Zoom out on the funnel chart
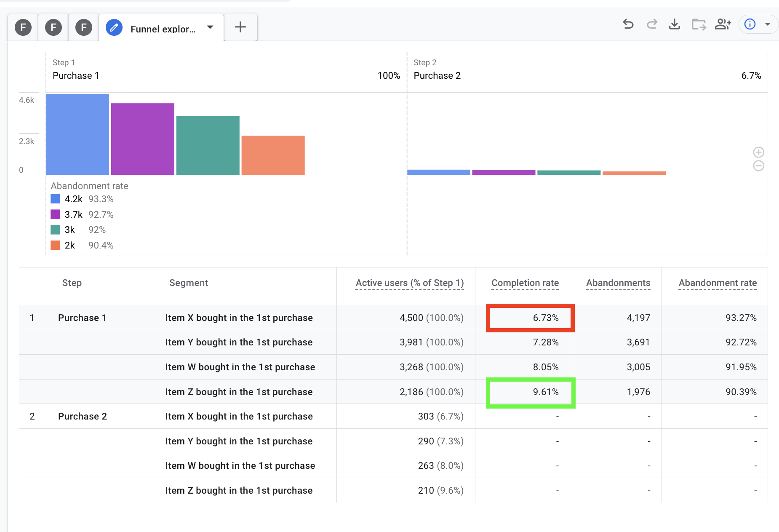Image resolution: width=779 pixels, height=532 pixels. click(x=758, y=166)
